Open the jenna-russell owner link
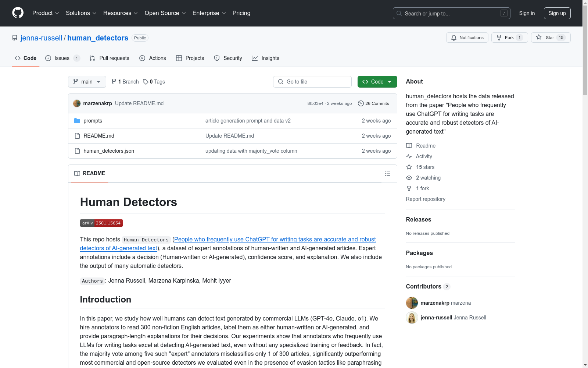This screenshot has width=588, height=368. 41,38
